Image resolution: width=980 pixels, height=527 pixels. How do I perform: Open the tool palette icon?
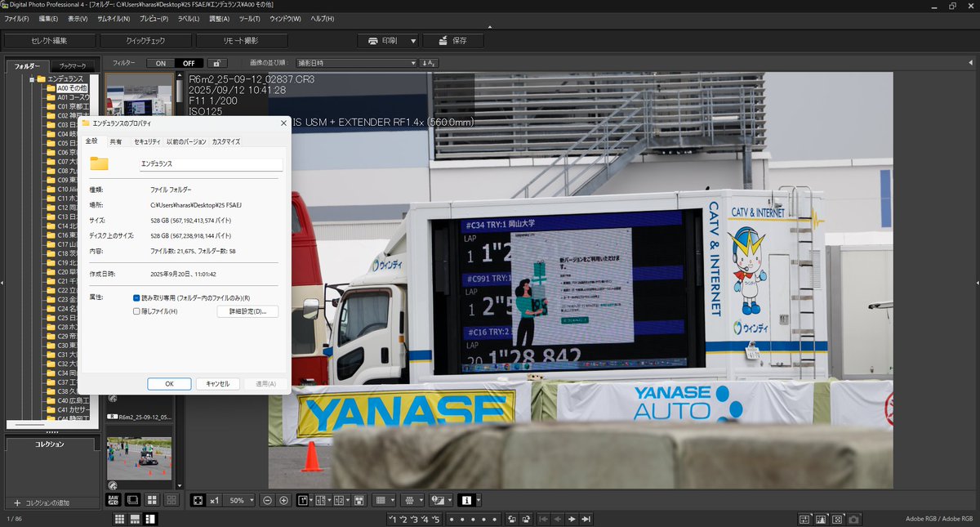(804, 519)
